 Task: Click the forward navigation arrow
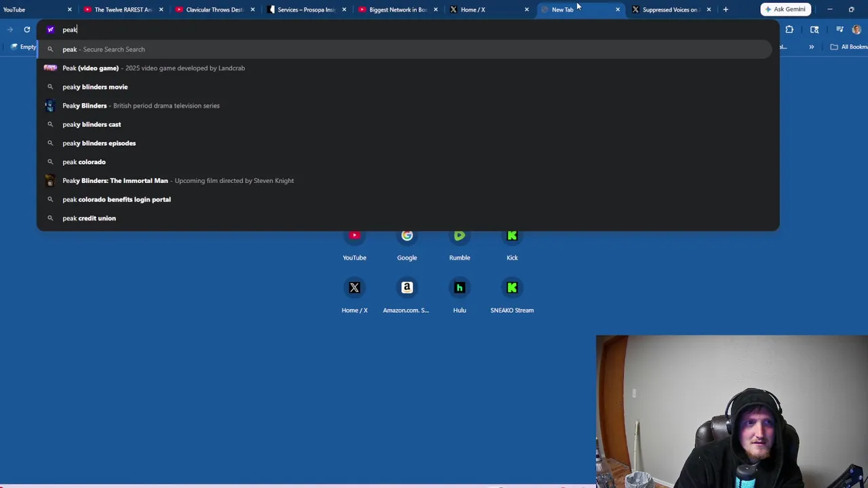(10, 29)
